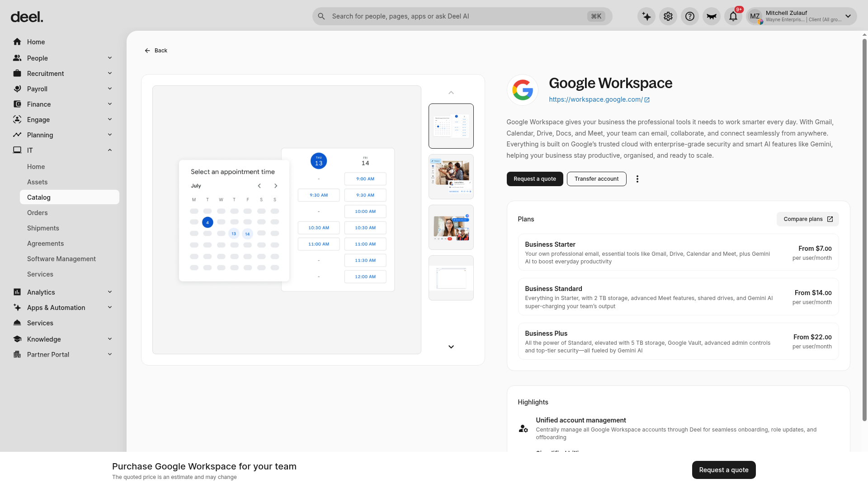868x488 pixels.
Task: Click the Analytics chart icon
Action: (17, 292)
